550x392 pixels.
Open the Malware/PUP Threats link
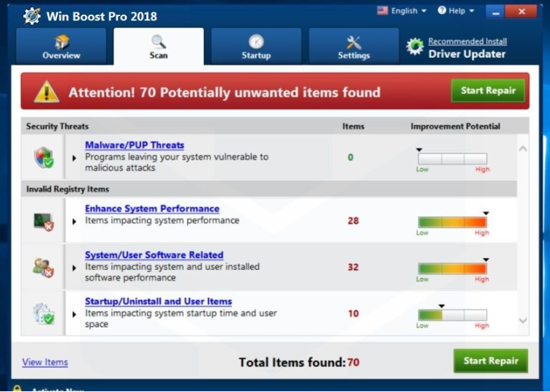135,145
